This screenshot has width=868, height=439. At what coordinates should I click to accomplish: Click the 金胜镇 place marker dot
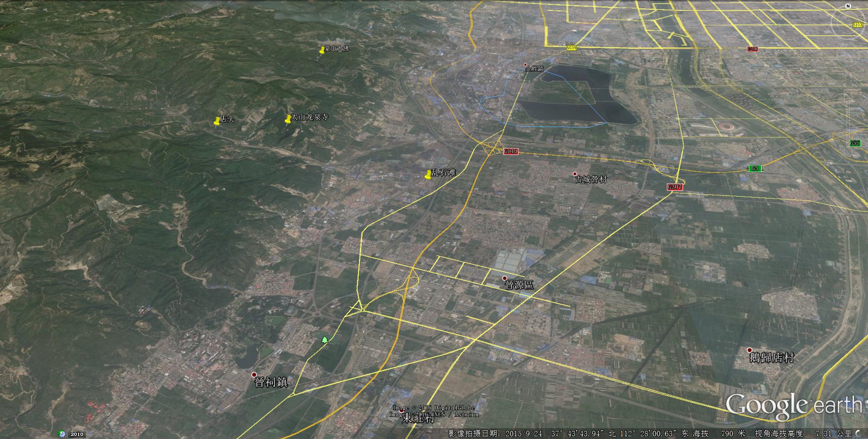pos(525,65)
